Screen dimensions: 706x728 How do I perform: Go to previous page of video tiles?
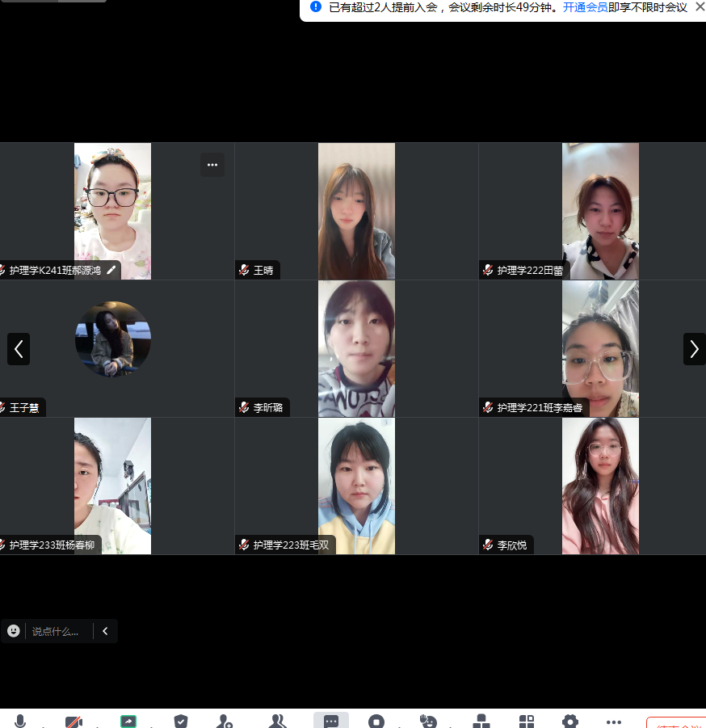(x=19, y=349)
